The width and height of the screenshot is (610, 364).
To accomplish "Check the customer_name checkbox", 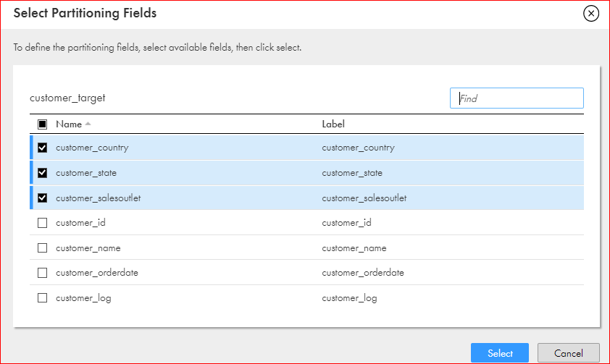I will [x=43, y=247].
